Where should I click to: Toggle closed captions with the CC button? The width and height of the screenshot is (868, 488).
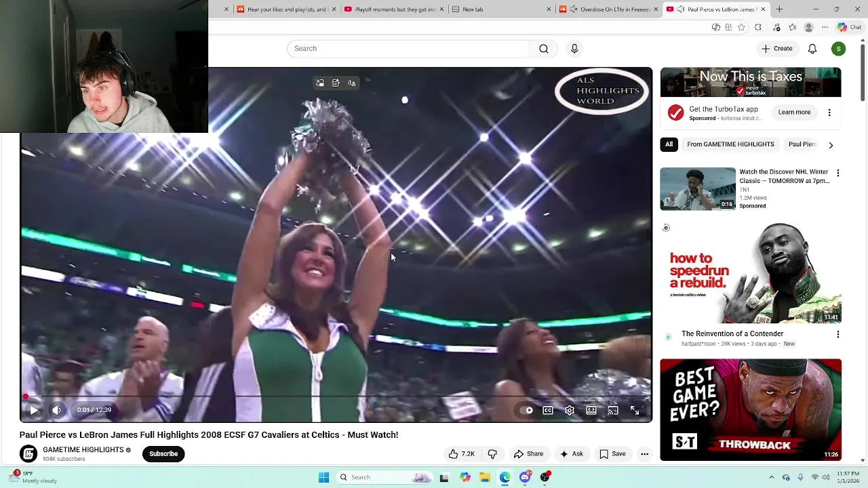click(548, 410)
